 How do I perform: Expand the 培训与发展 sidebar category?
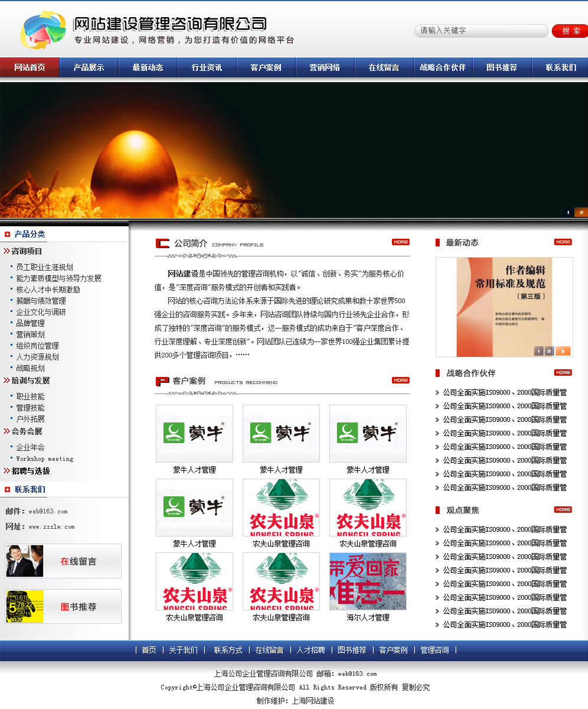[31, 380]
